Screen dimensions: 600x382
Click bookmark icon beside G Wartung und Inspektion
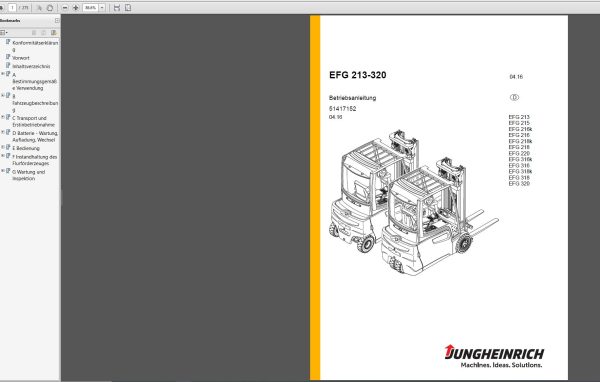coord(8,171)
